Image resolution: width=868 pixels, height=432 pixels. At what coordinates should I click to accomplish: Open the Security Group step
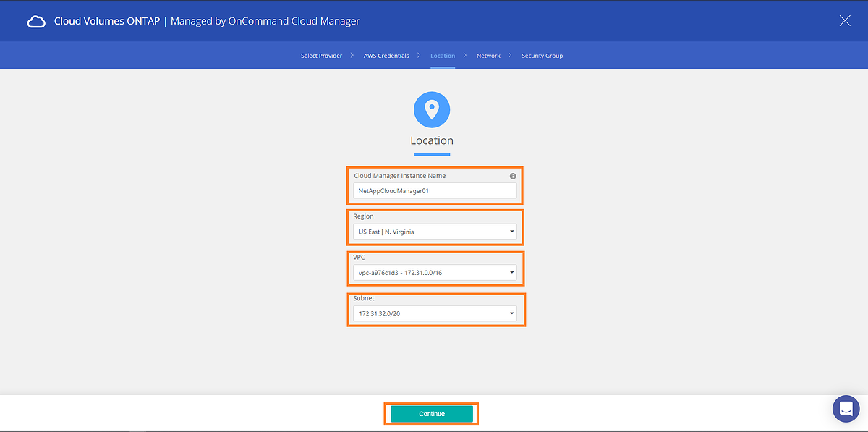(x=542, y=56)
